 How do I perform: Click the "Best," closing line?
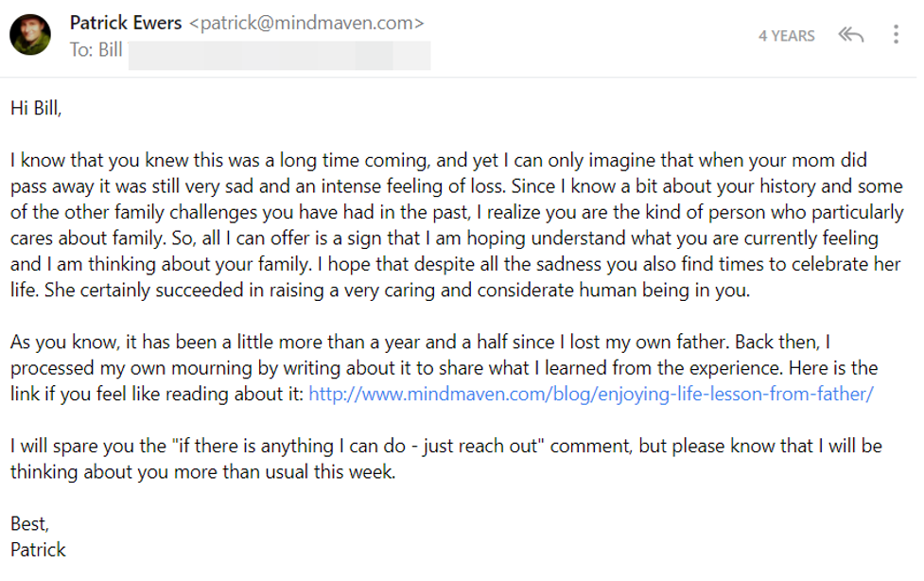[x=29, y=524]
